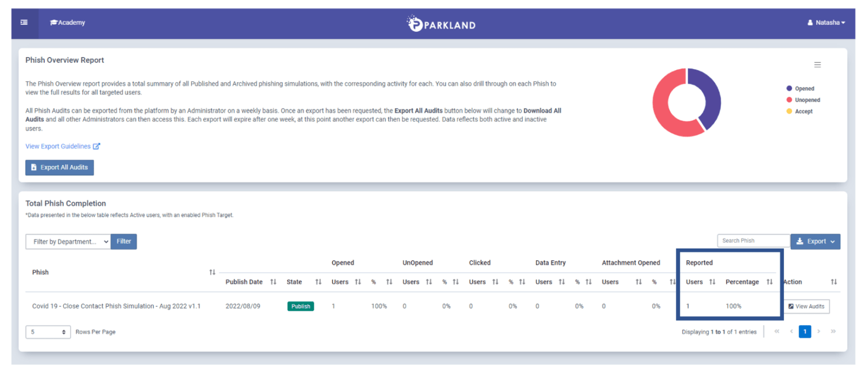Click the Export All Audits button

pos(59,168)
